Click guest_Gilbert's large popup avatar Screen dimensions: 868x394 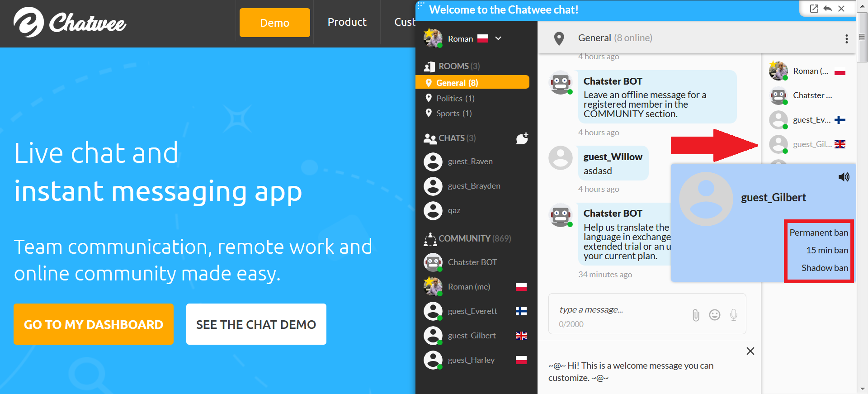pyautogui.click(x=706, y=199)
